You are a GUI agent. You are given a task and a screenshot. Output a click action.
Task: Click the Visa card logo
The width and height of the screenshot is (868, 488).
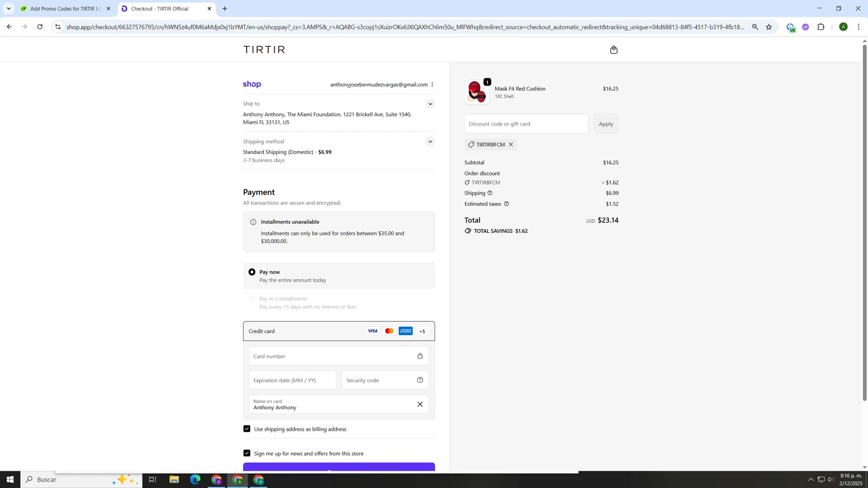pyautogui.click(x=373, y=331)
